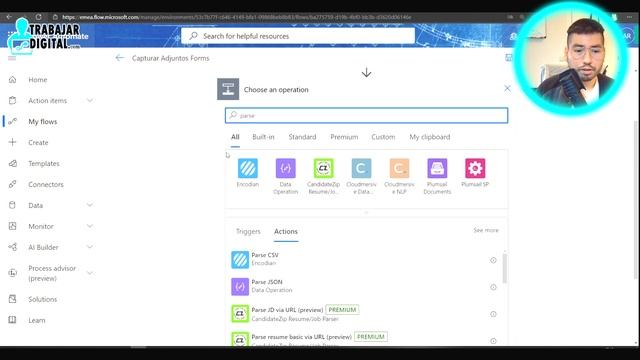The image size is (640, 360).
Task: Open the Connectors section
Action: pos(46,184)
